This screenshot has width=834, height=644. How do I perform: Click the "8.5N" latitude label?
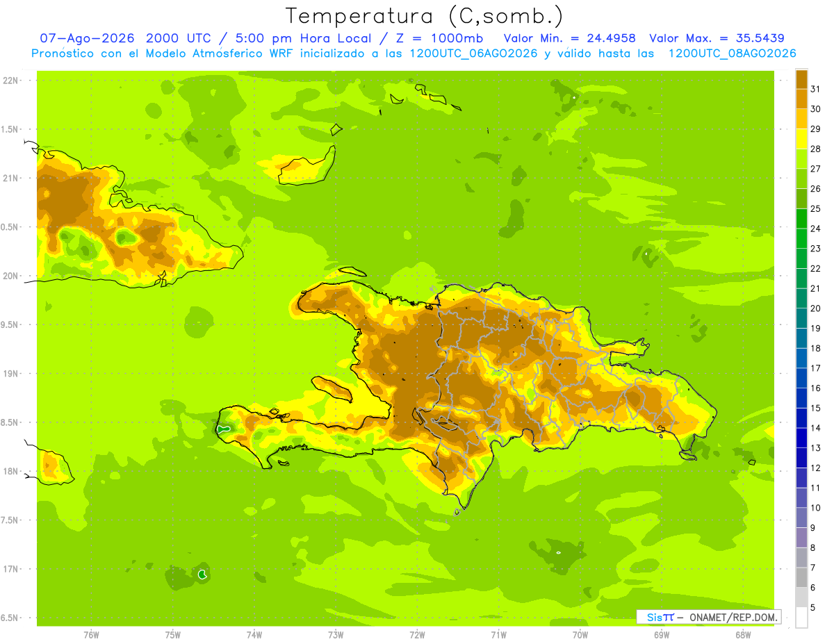(10, 422)
